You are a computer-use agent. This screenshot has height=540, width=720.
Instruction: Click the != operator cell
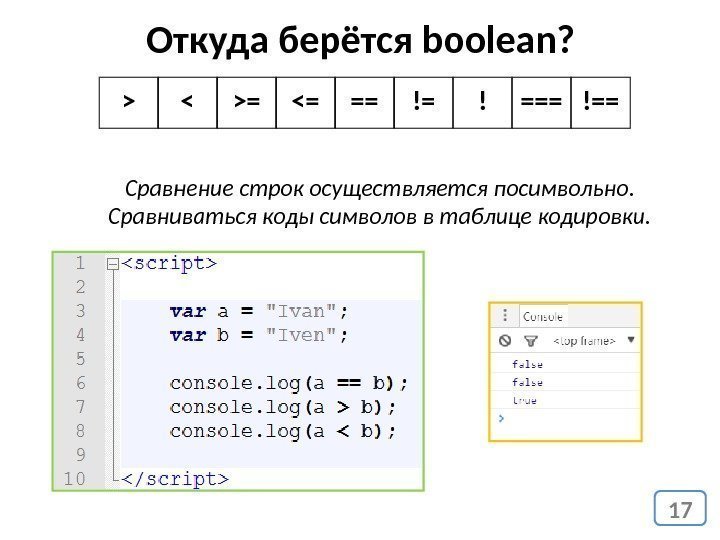pos(423,102)
